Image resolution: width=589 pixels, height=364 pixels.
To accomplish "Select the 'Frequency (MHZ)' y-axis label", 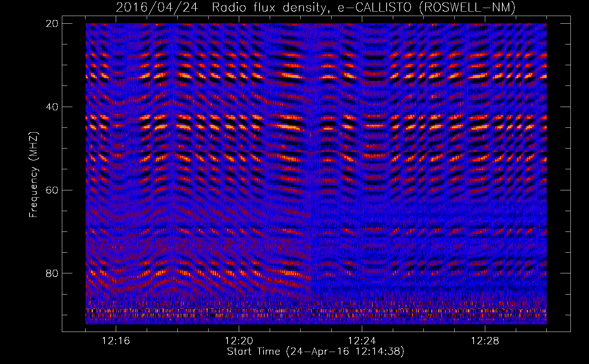I will pyautogui.click(x=33, y=175).
